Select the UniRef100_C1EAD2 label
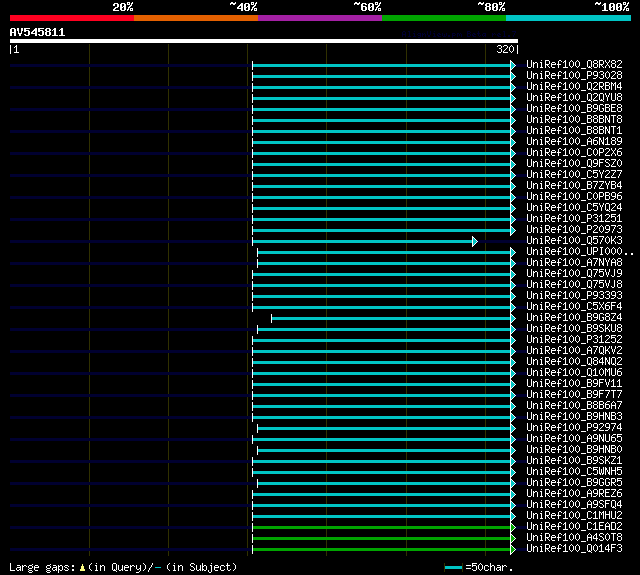Screen dimensions: 640x575 (574, 527)
